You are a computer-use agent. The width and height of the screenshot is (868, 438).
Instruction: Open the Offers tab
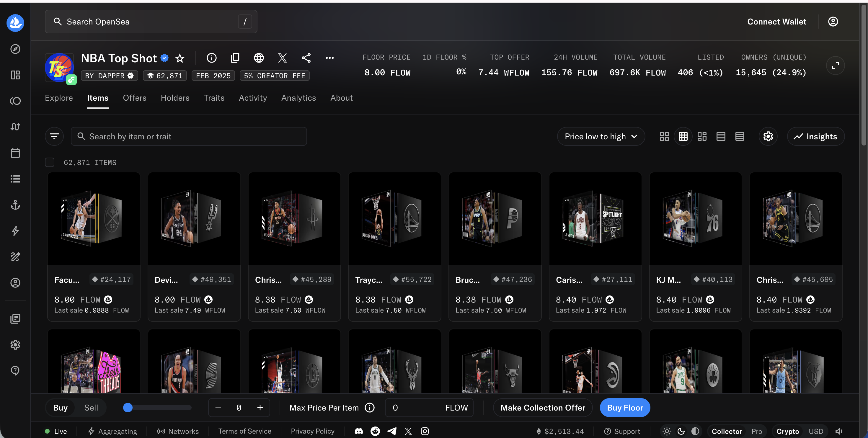134,98
